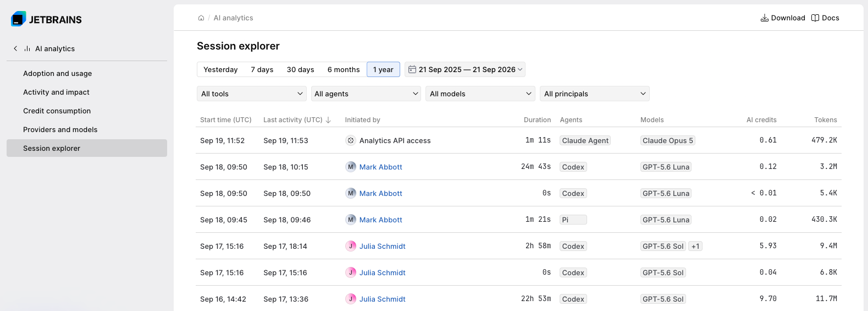Open the All tools dropdown
Screen dimensions: 868x311
(x=252, y=94)
